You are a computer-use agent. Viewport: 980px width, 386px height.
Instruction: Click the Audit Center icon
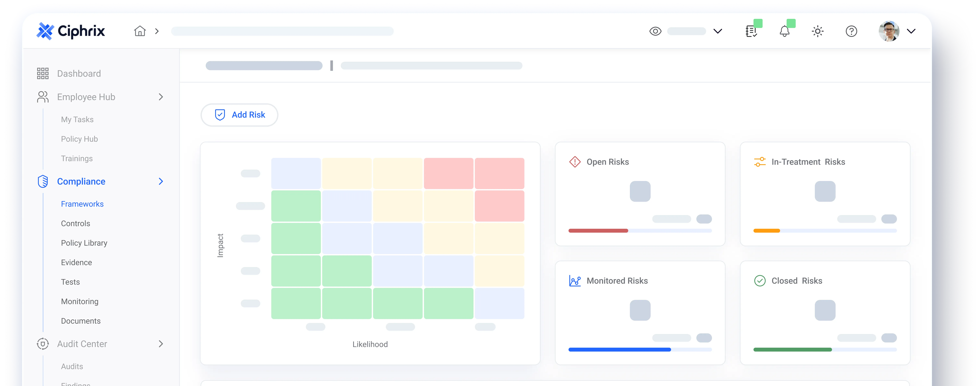click(43, 344)
